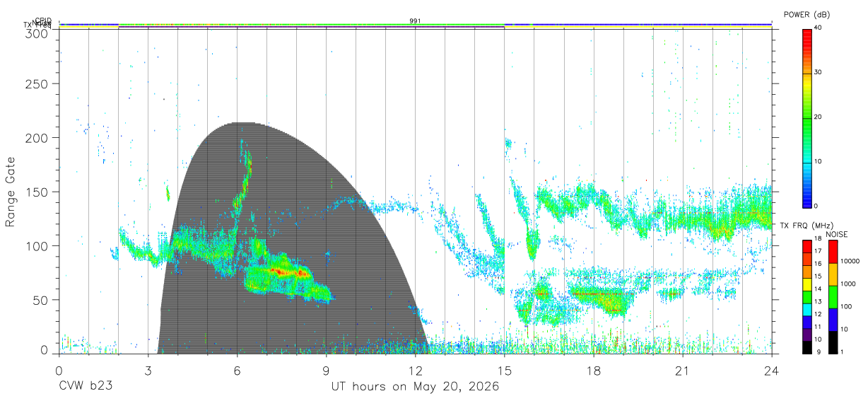
Task: Click the TX FRQ color scale bar
Action: [807, 296]
